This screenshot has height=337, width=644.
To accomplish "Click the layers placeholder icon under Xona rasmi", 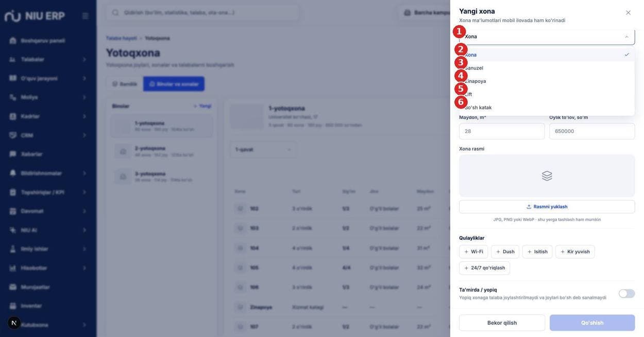I will click(x=547, y=176).
